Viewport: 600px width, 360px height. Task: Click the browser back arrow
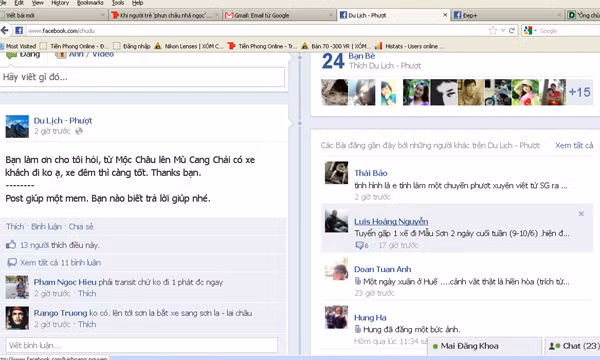[5, 31]
